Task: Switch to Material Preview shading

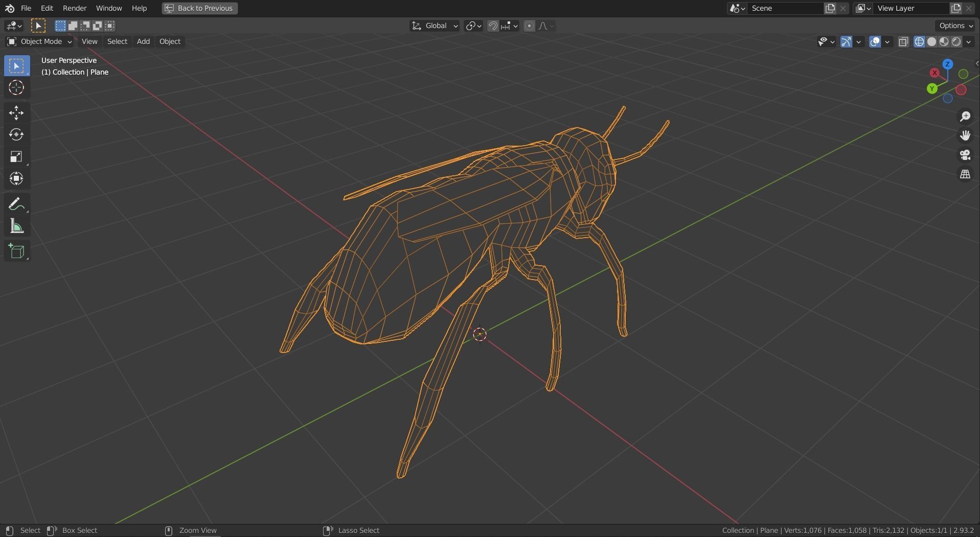Action: [x=944, y=42]
